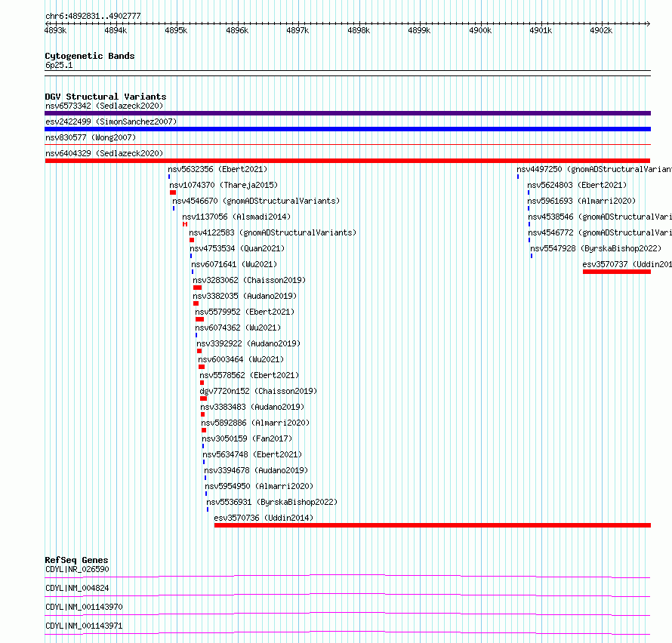Click the nsv1074370 (Thareja2015) label
Image resolution: width=672 pixels, height=643 pixels.
[223, 185]
